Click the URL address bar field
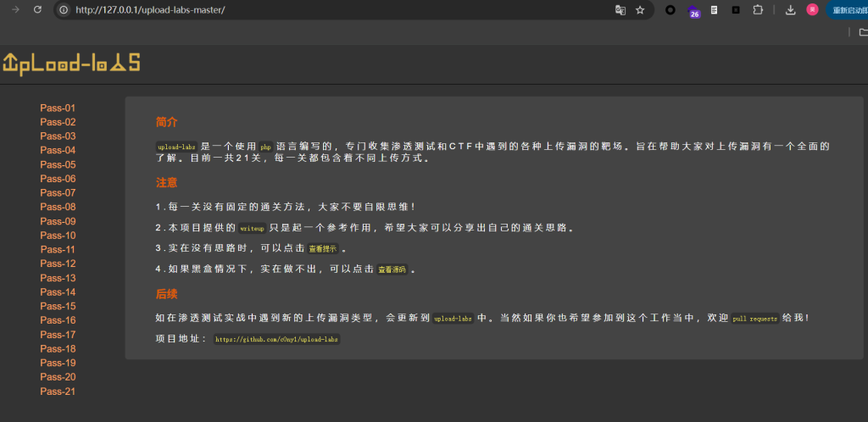868x422 pixels. click(339, 10)
